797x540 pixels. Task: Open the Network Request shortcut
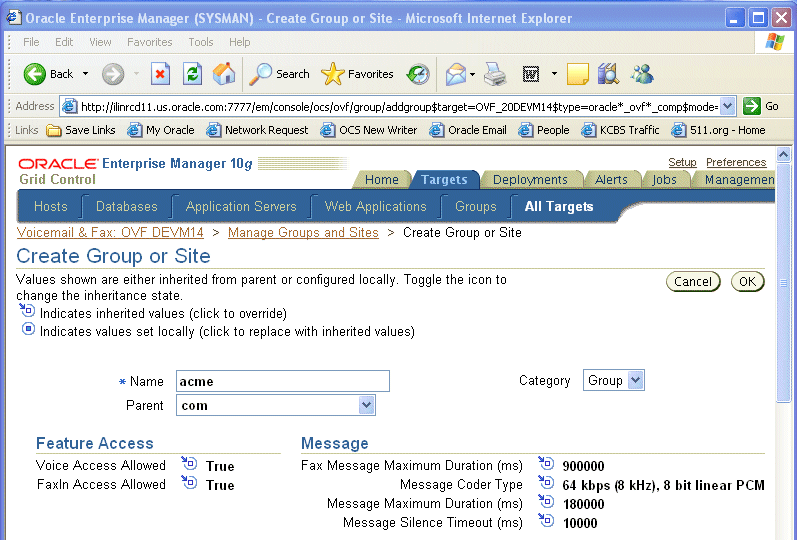(257, 130)
